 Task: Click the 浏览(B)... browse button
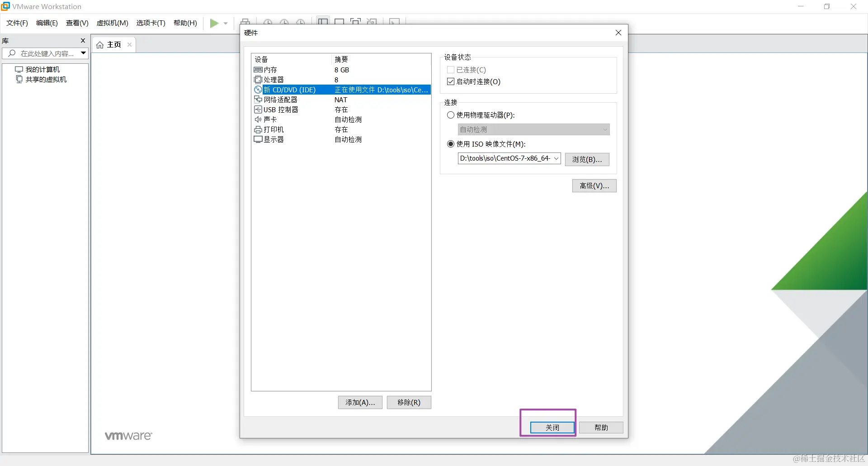[587, 159]
